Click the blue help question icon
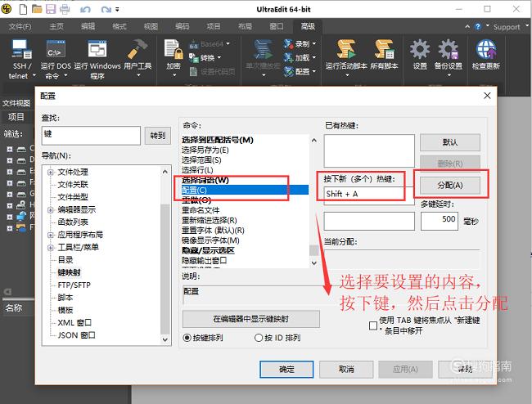532x404 pixels. (478, 26)
